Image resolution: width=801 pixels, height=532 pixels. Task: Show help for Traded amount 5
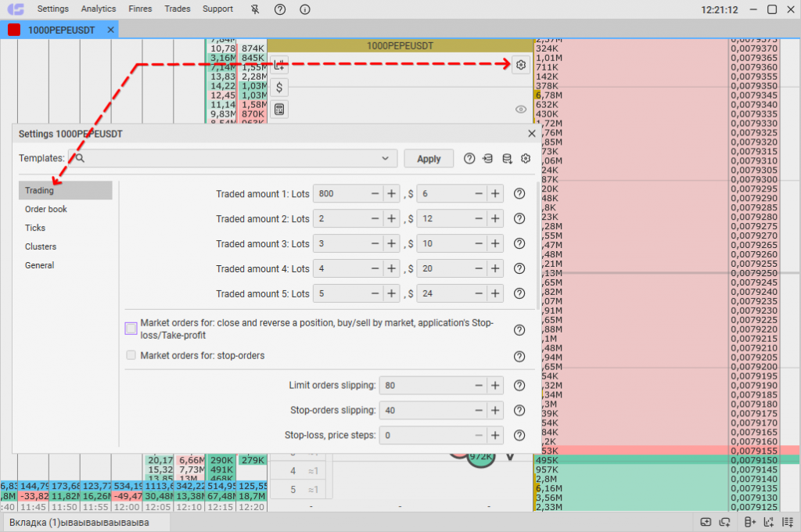point(519,294)
